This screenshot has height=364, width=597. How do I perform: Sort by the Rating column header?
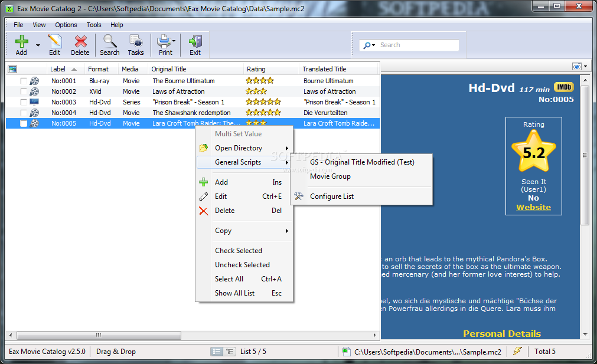pyautogui.click(x=271, y=69)
